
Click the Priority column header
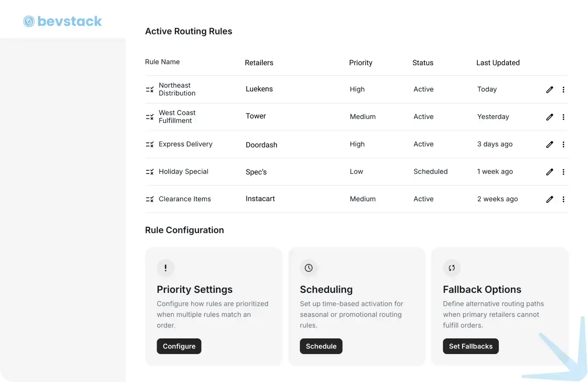[x=361, y=63]
